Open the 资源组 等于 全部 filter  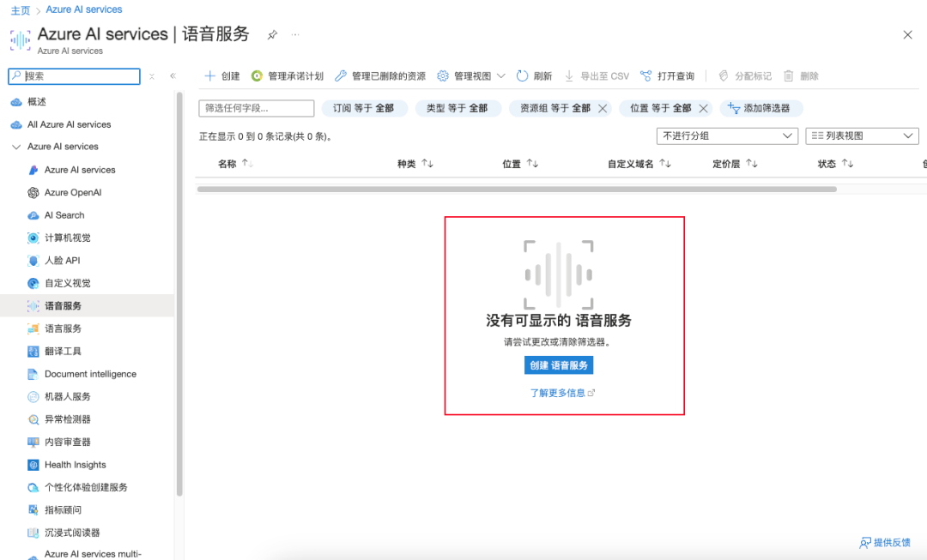554,108
